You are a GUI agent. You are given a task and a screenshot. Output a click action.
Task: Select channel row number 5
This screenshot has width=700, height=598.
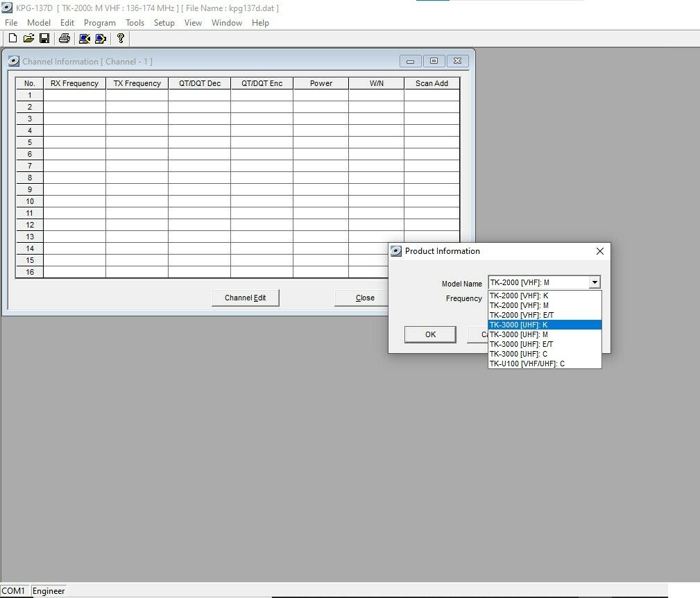click(x=30, y=142)
